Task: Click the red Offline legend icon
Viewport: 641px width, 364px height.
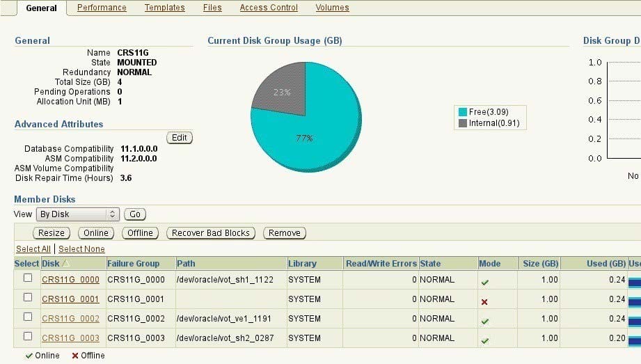Action: [75, 356]
